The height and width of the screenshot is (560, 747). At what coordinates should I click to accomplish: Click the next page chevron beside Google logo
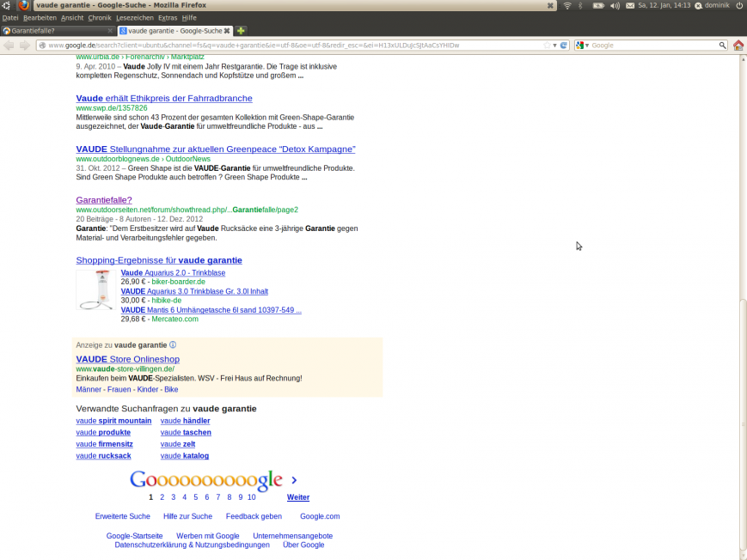[x=294, y=480]
